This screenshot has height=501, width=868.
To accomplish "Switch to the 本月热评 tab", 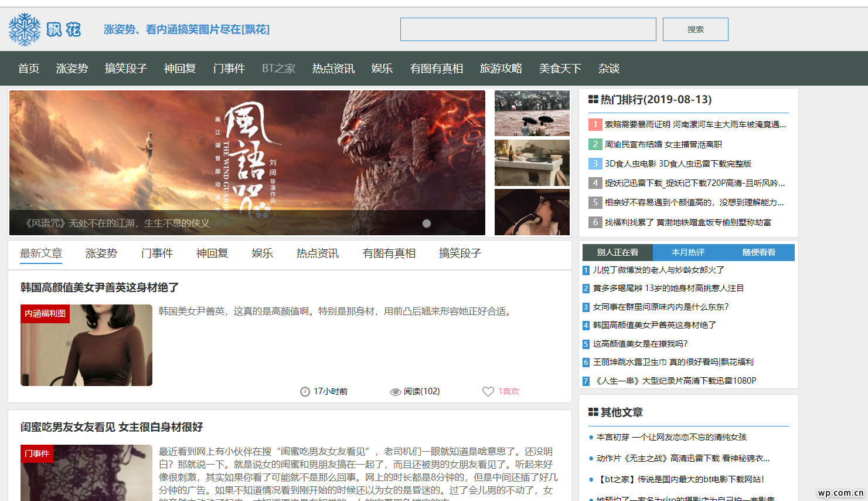I will pos(688,252).
